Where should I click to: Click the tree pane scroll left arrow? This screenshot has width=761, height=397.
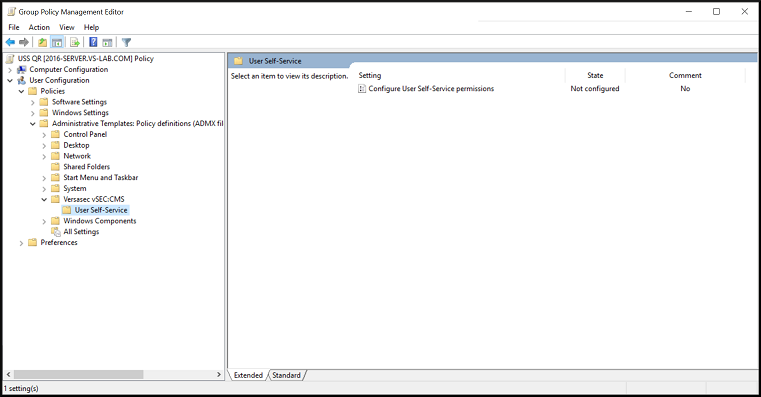click(8, 375)
